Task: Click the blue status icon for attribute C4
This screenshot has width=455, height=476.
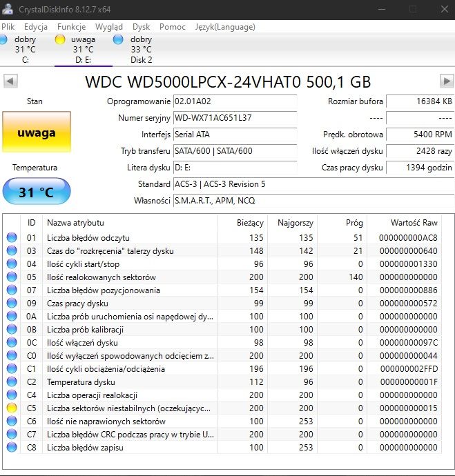Action: point(12,395)
